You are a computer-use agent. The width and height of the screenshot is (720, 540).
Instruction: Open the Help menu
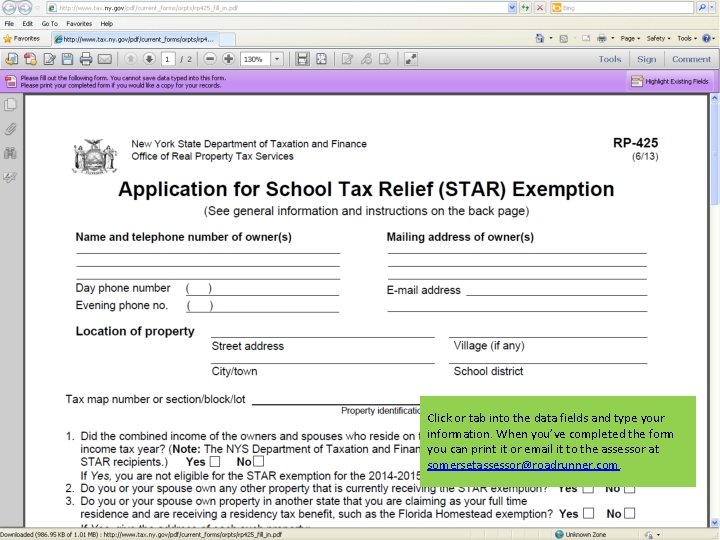point(107,23)
